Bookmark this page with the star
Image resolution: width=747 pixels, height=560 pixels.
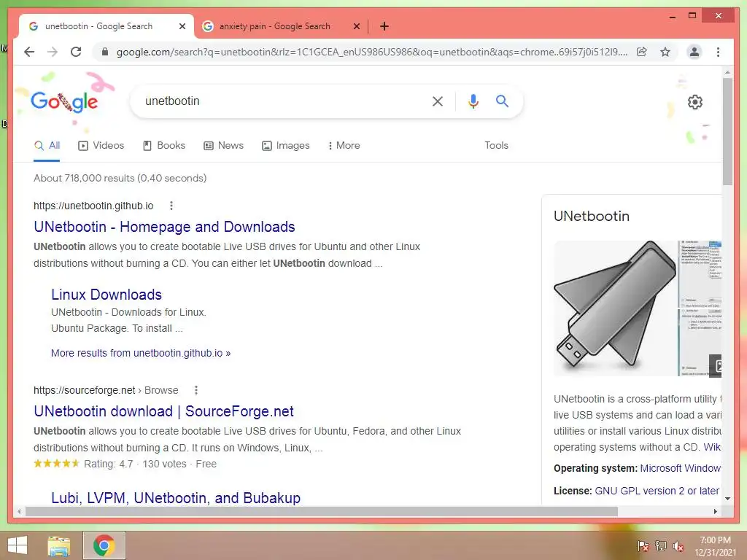[665, 52]
